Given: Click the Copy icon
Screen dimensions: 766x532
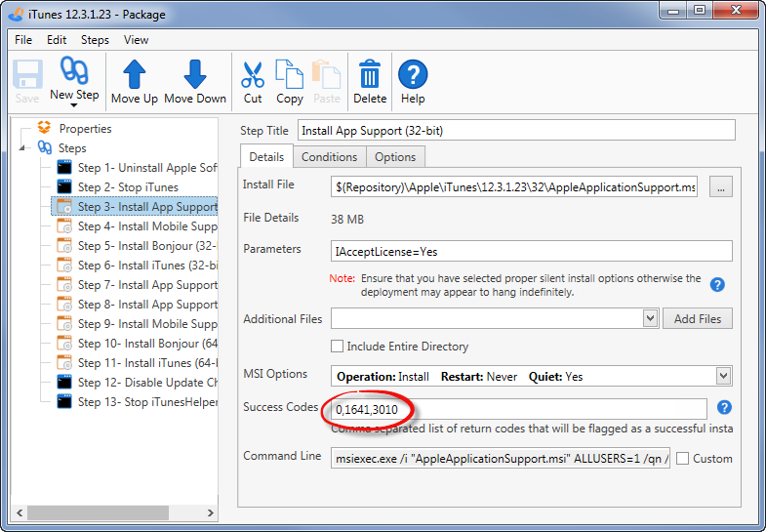Looking at the screenshot, I should tap(290, 74).
